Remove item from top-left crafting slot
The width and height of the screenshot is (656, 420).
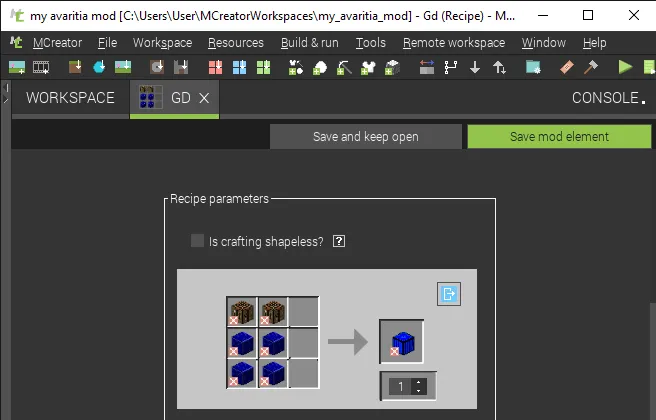(x=233, y=320)
